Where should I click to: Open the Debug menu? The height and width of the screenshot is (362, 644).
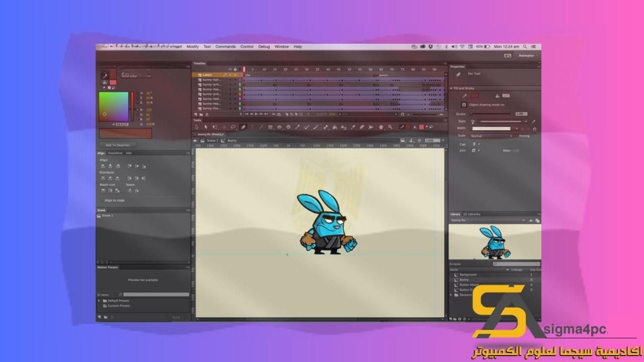[264, 46]
